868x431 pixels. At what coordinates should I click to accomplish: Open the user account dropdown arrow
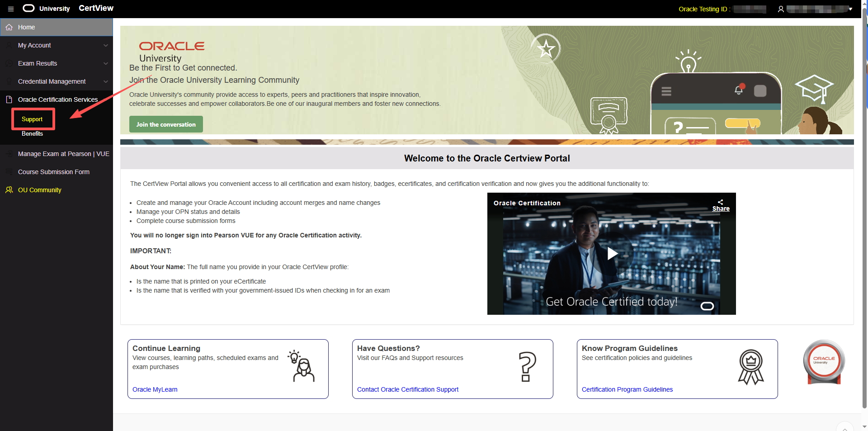pos(850,9)
